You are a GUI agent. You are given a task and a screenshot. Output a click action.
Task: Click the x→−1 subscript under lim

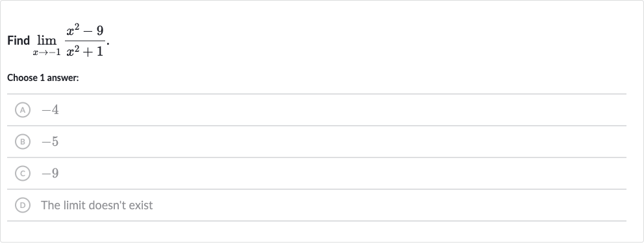[x=47, y=52]
